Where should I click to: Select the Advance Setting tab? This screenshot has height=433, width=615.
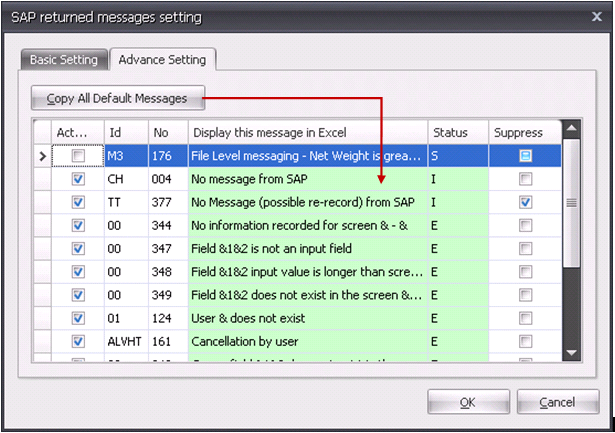(x=163, y=60)
